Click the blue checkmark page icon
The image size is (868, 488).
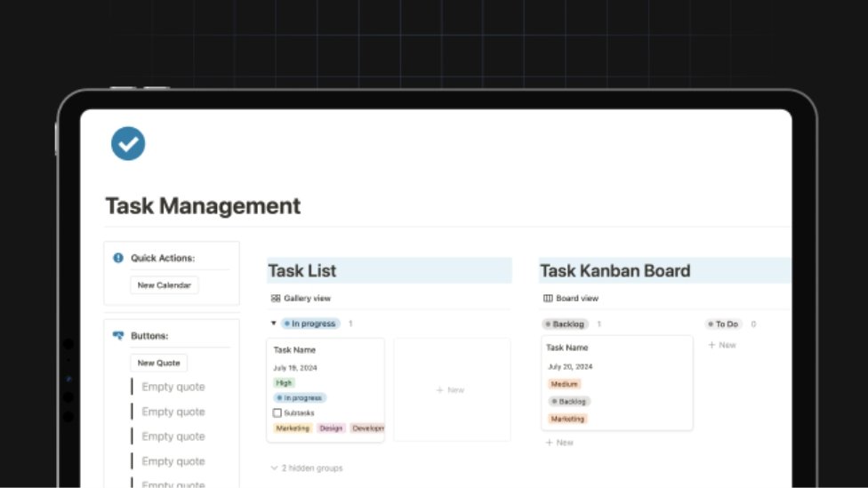[128, 144]
